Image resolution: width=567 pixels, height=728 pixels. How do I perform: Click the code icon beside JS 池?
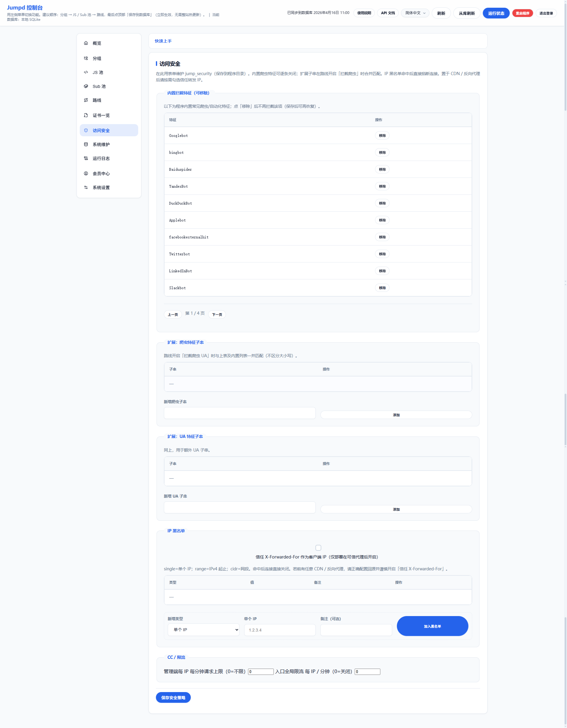pos(86,72)
